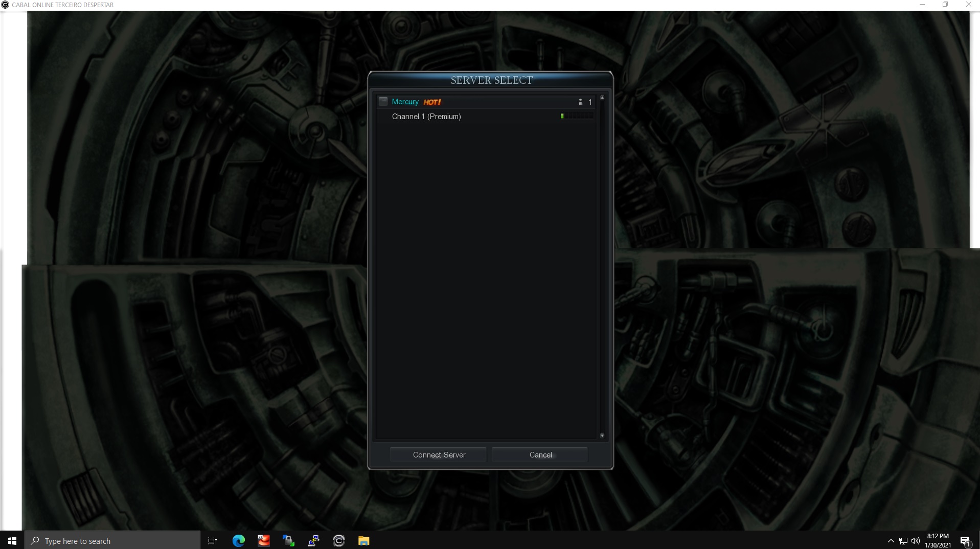This screenshot has width=980, height=549.
Task: Open the PuTTY taskbar icon
Action: (314, 540)
